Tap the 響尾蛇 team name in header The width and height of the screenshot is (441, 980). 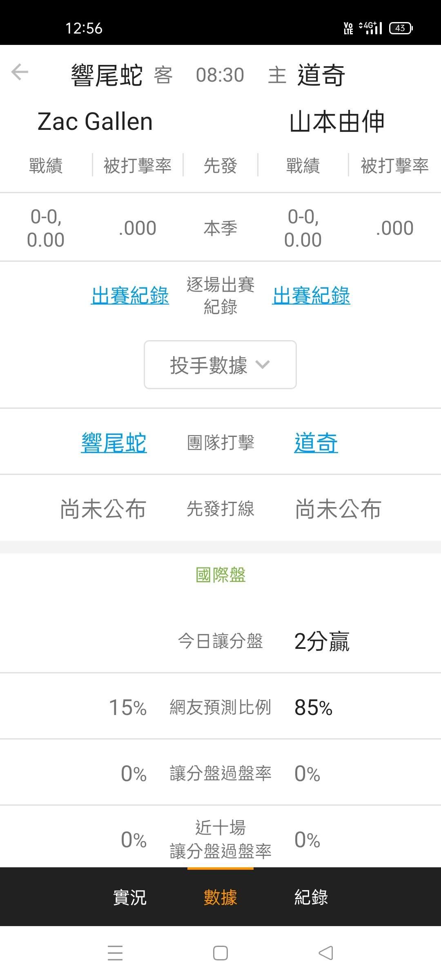(x=107, y=76)
